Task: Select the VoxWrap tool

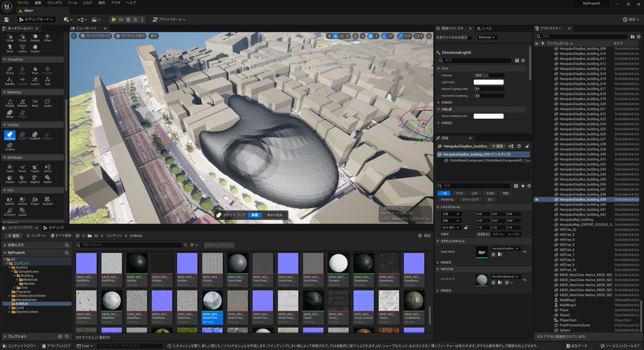Action: [10, 136]
